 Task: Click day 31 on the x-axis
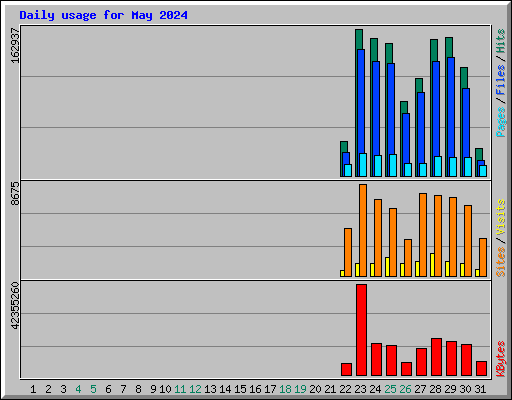480,389
